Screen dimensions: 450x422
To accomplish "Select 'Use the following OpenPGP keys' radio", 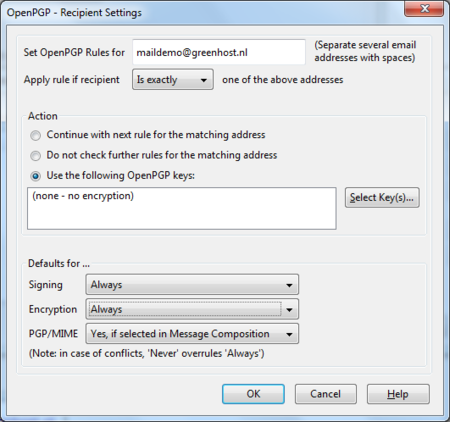I will point(36,176).
